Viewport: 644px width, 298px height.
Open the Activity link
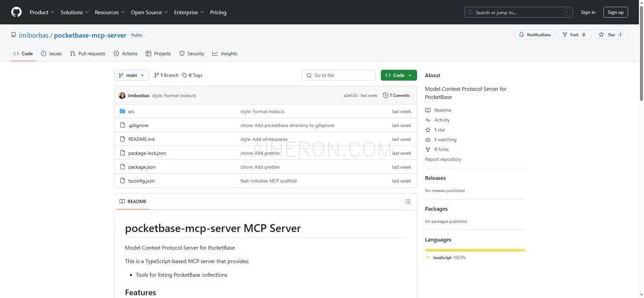pos(442,120)
